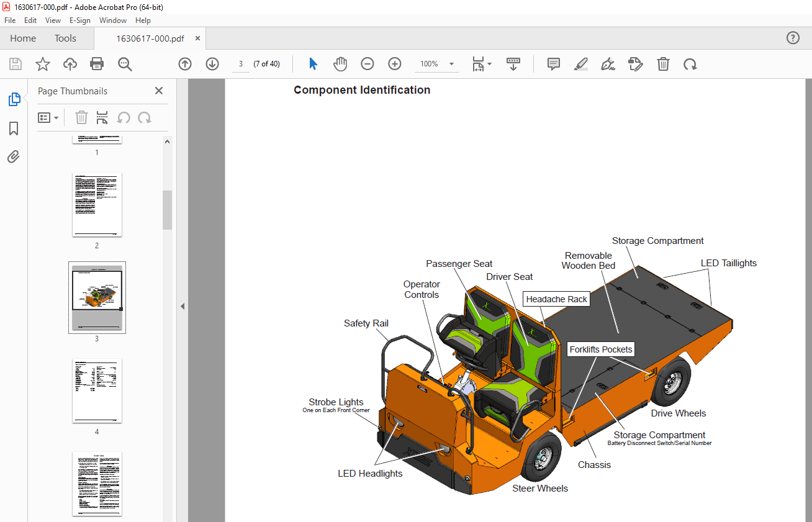Image resolution: width=812 pixels, height=522 pixels.
Task: Delete page using toolbar trash icon
Action: (x=663, y=64)
